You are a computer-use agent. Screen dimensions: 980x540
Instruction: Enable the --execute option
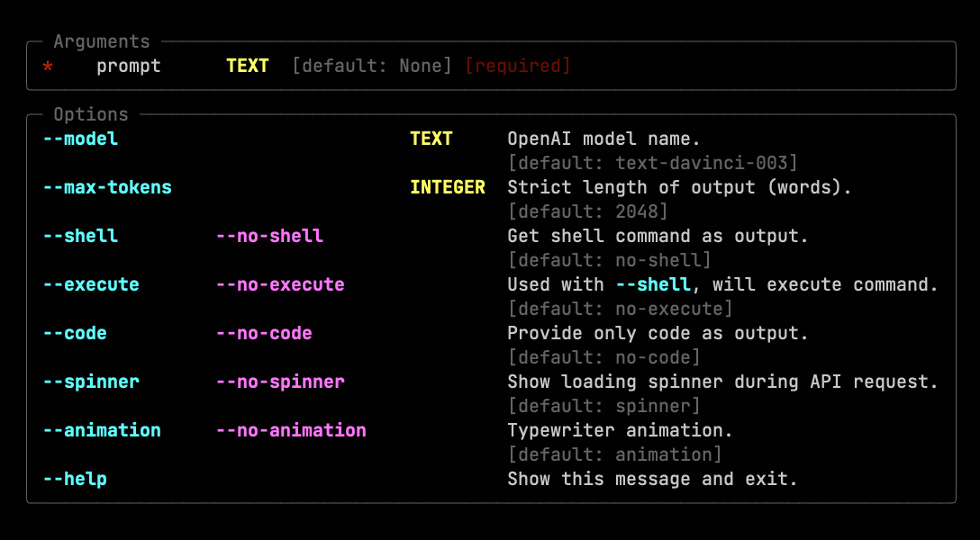[x=90, y=284]
